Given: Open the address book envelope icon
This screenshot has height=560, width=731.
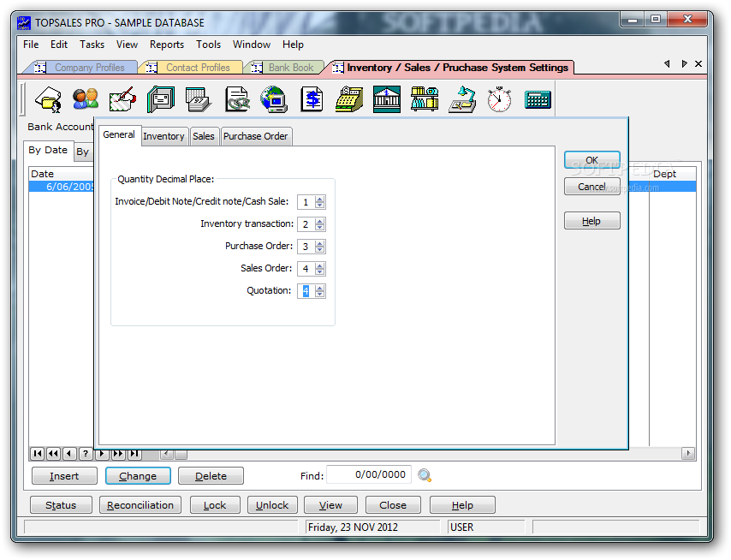Looking at the screenshot, I should pyautogui.click(x=161, y=99).
